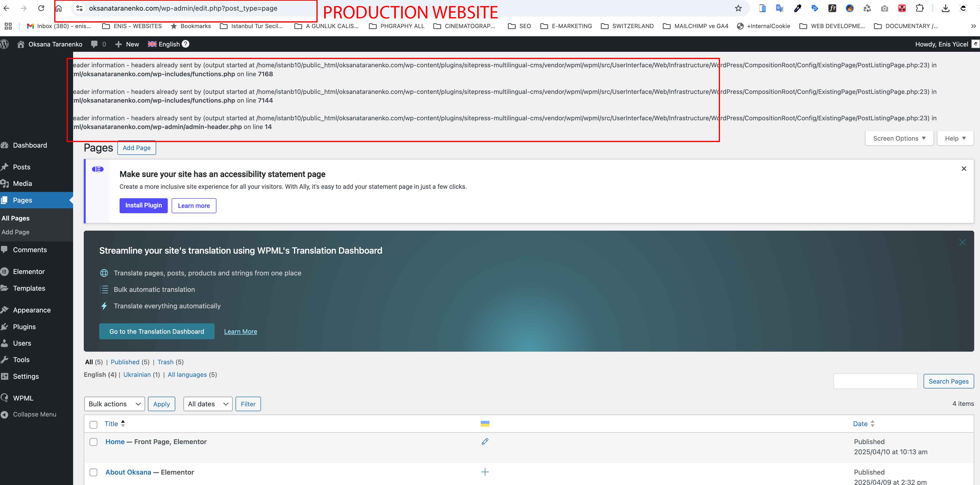Image resolution: width=980 pixels, height=485 pixels.
Task: Open Comments in the sidebar
Action: point(30,250)
